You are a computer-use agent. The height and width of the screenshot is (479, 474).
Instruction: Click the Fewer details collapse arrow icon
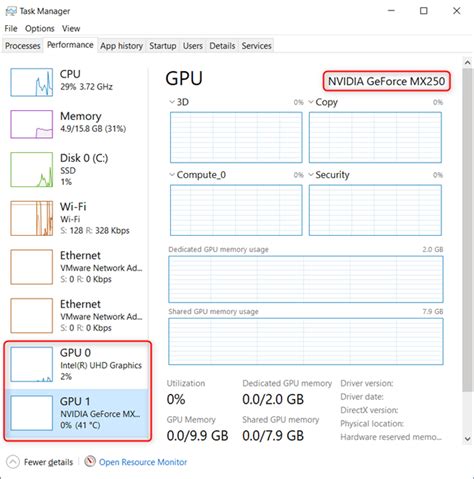tap(13, 462)
